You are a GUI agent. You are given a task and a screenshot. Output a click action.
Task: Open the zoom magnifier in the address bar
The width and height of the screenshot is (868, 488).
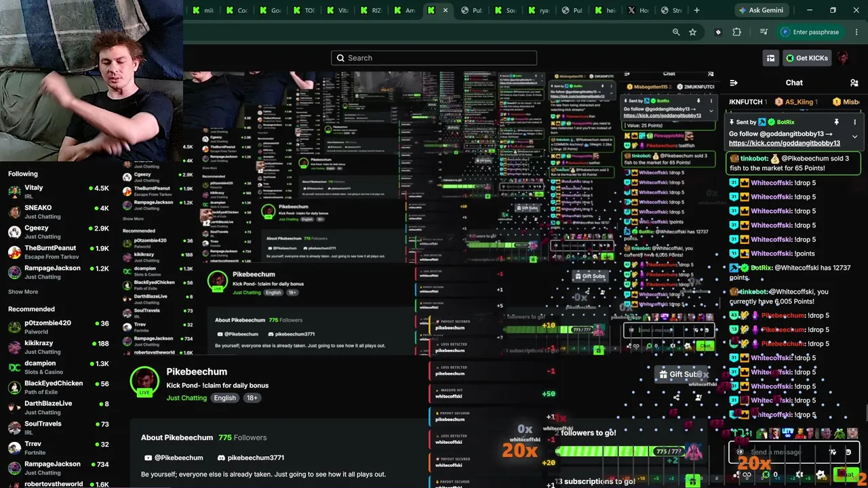point(676,32)
